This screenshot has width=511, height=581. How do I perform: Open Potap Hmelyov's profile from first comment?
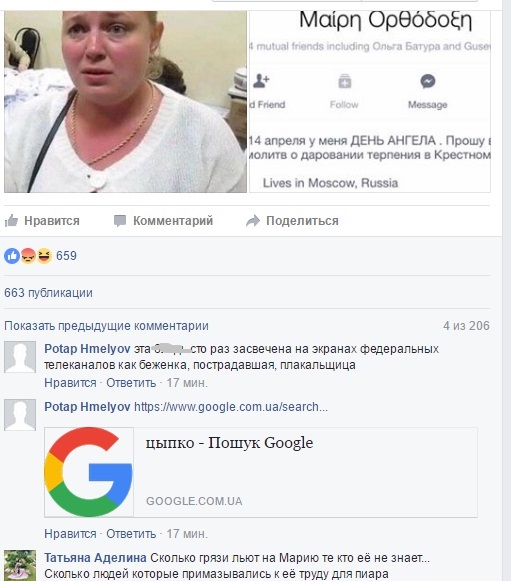[x=87, y=349]
